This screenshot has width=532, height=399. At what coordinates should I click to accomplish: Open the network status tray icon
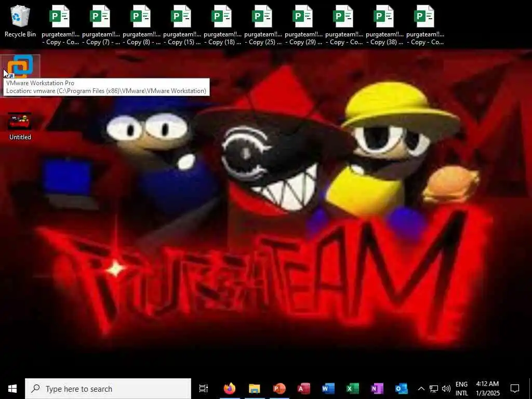(x=434, y=389)
